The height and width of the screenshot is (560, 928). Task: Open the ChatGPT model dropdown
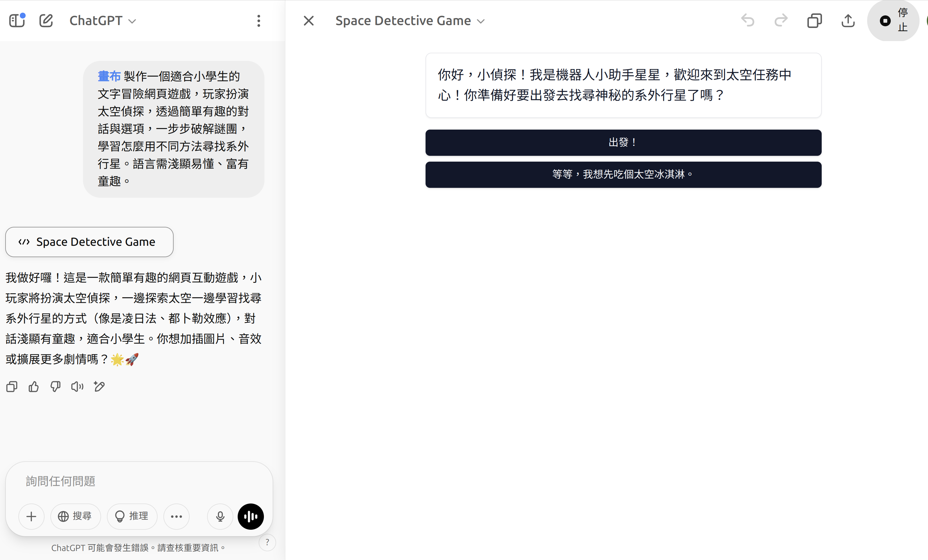[x=103, y=21]
